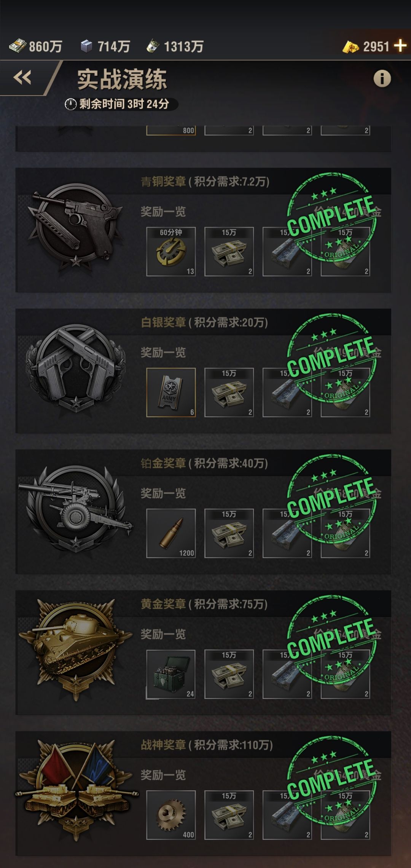Tap the gold bars balance 2951
411x868 pixels.
(x=366, y=46)
